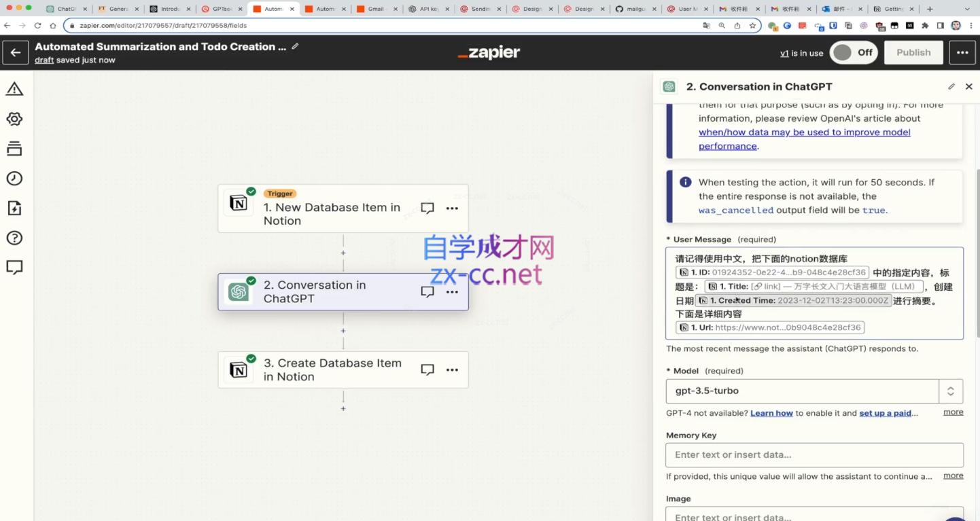Add a step between step 2 and 3
This screenshot has width=980, height=521.
pos(343,331)
